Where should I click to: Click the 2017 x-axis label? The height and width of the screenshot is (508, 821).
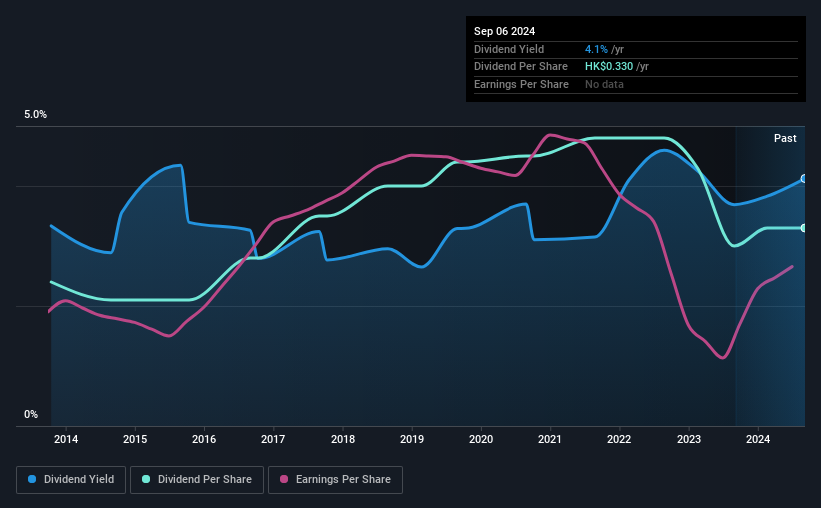coord(273,439)
